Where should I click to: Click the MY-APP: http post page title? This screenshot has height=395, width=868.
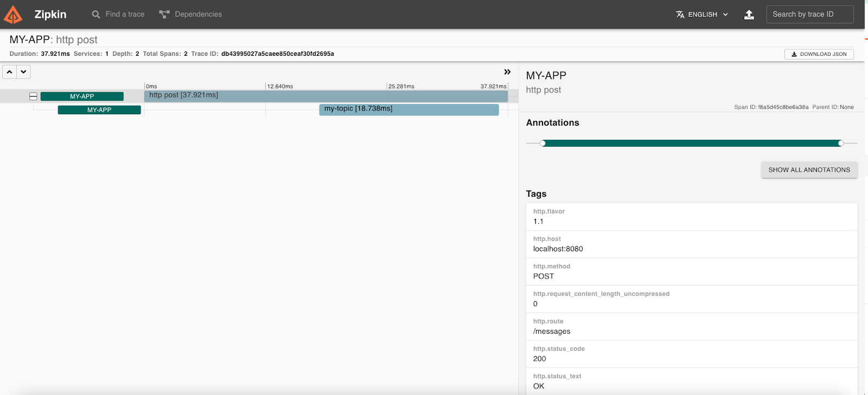pos(54,40)
